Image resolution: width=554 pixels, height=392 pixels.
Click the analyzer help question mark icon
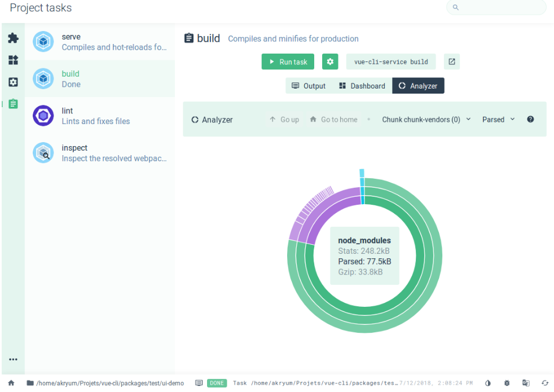(530, 120)
